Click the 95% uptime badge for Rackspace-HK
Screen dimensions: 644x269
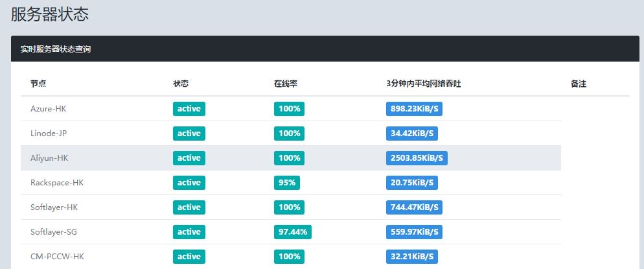[287, 183]
